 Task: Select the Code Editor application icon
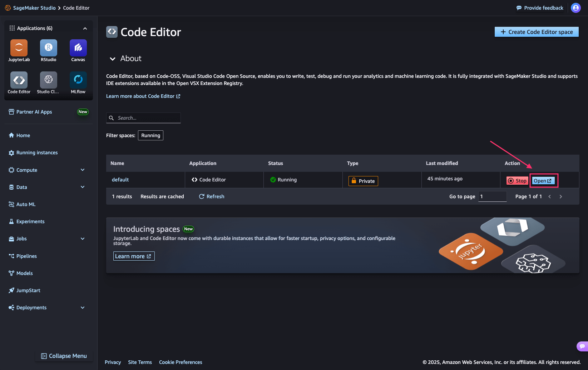[x=19, y=80]
